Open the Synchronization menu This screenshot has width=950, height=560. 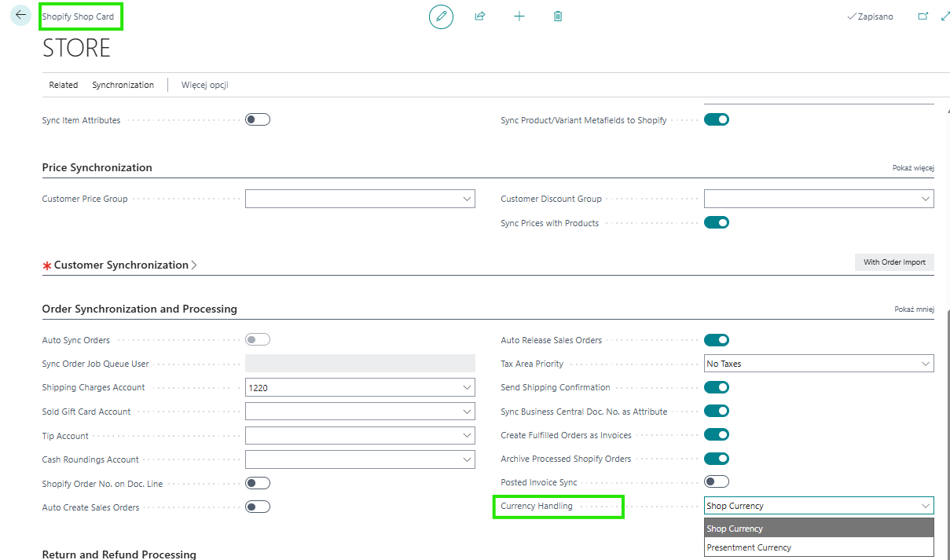123,85
